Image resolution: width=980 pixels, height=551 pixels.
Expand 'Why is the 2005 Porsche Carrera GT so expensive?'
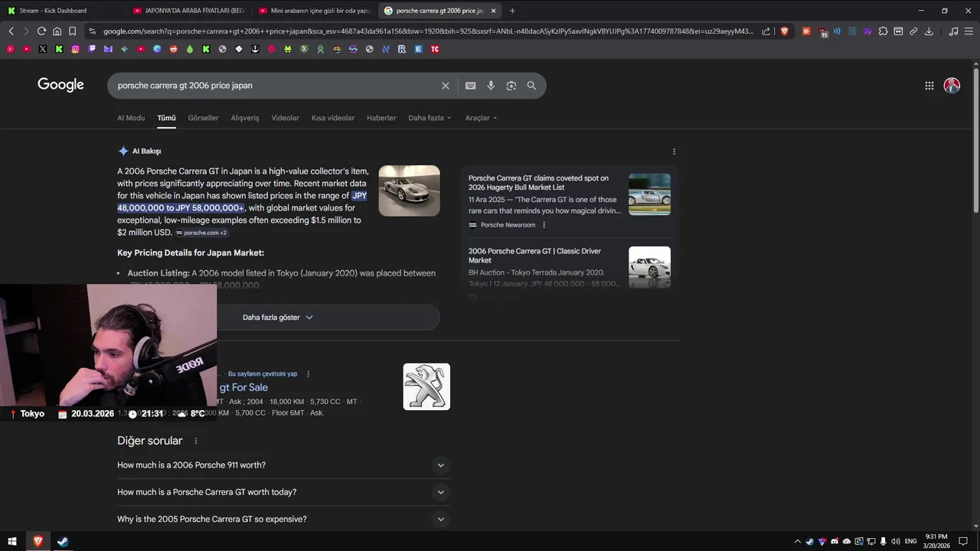[x=283, y=519]
